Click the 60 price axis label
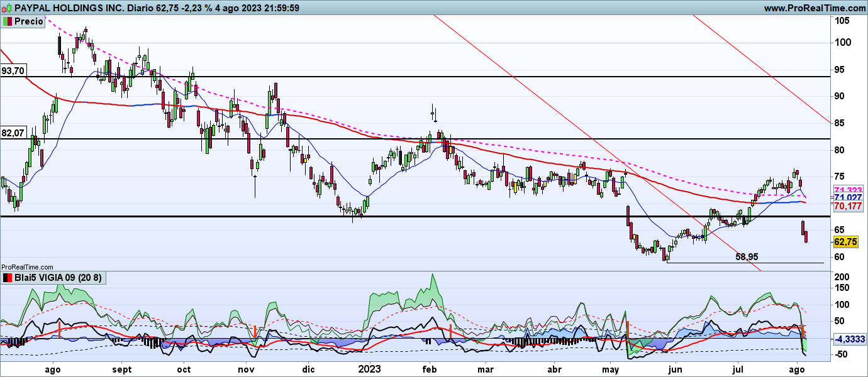The height and width of the screenshot is (377, 868). (840, 257)
